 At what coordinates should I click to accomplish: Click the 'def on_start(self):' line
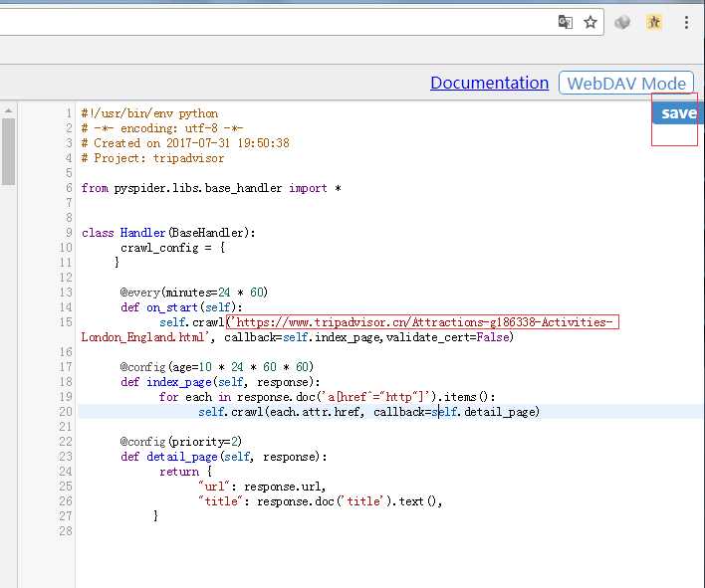(181, 307)
